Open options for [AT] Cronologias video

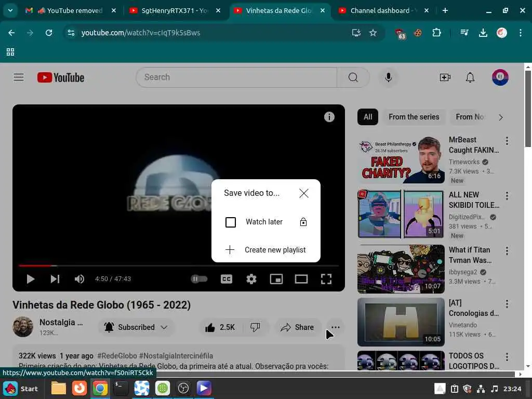[507, 303]
